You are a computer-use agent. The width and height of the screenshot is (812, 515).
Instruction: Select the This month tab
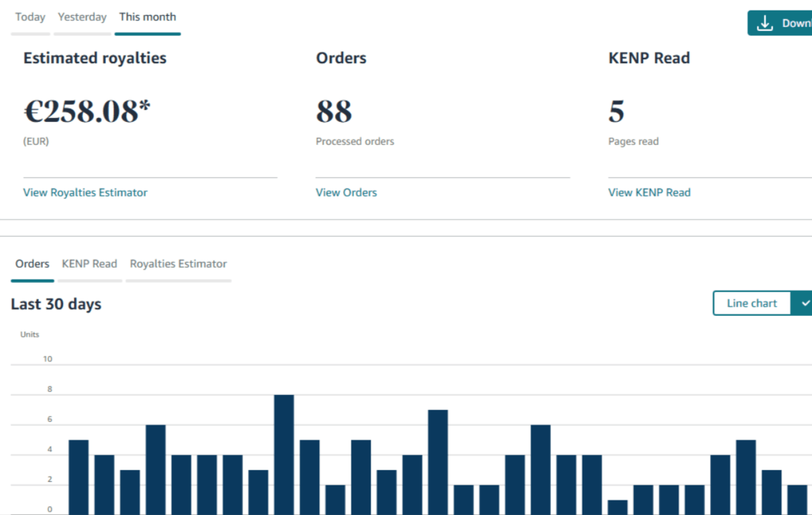coord(148,17)
